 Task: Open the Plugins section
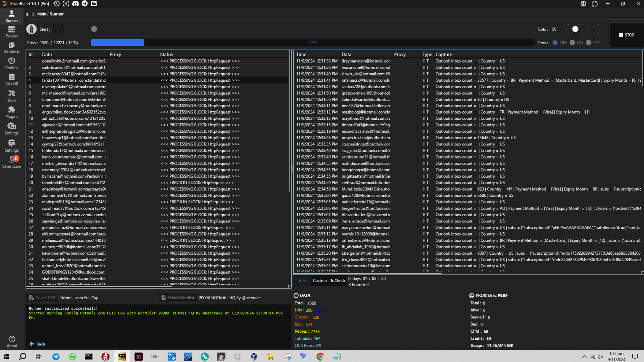click(11, 112)
